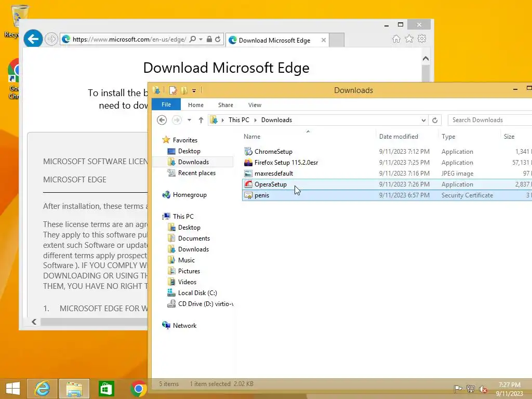Open the Windows Store taskbar icon
The width and height of the screenshot is (532, 399).
(x=106, y=389)
